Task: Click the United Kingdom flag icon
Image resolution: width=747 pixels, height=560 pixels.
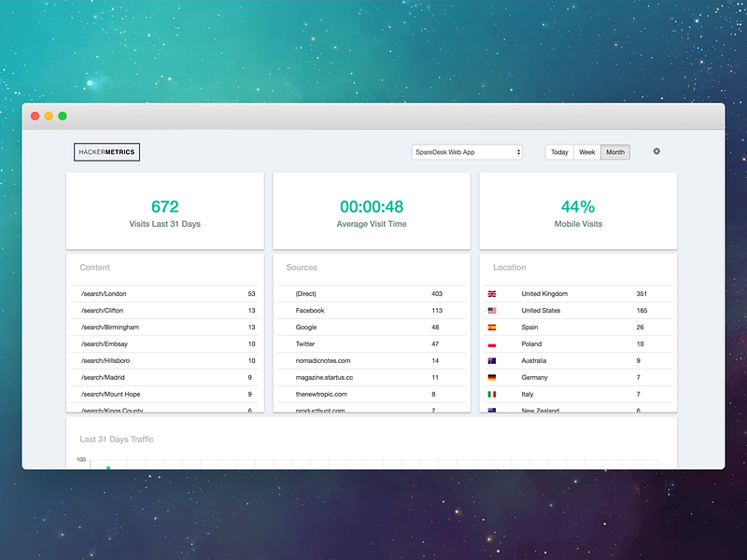Action: point(491,293)
